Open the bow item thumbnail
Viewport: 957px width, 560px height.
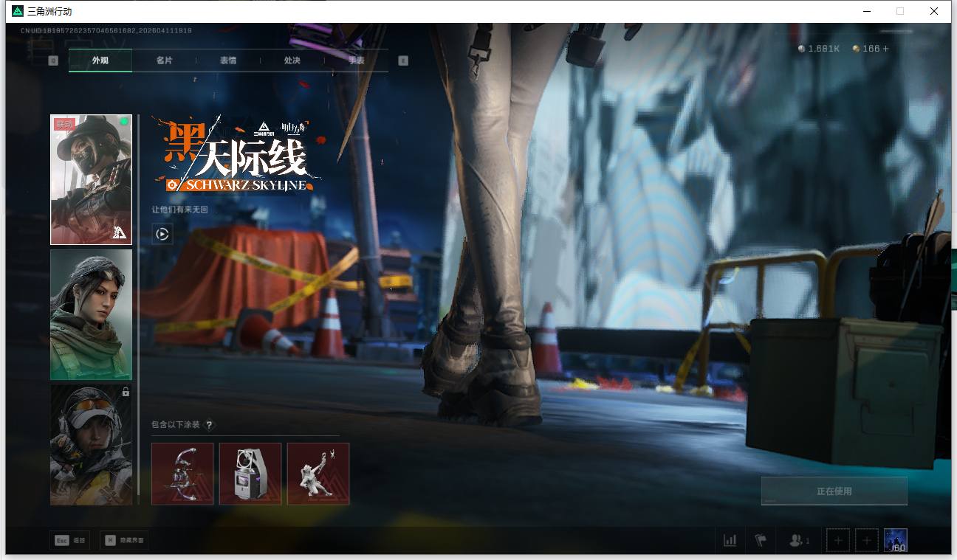pos(182,474)
